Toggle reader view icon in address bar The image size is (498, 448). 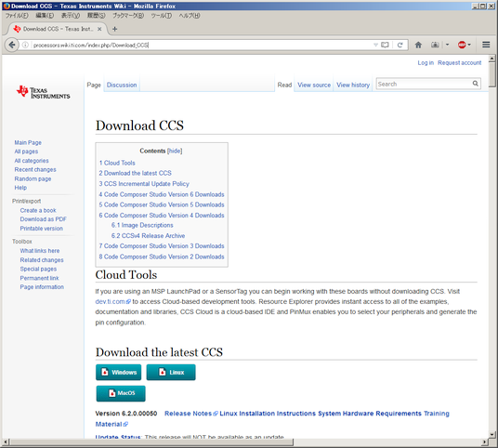[x=385, y=46]
